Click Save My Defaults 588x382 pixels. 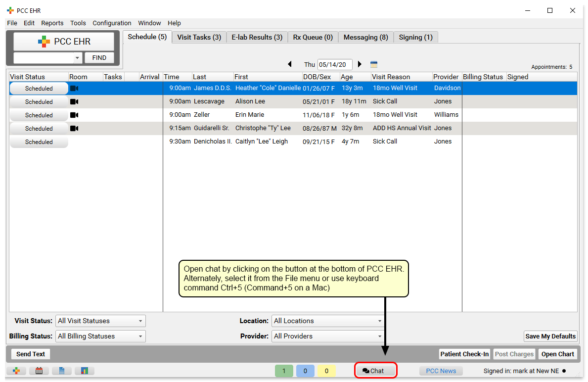coord(550,336)
